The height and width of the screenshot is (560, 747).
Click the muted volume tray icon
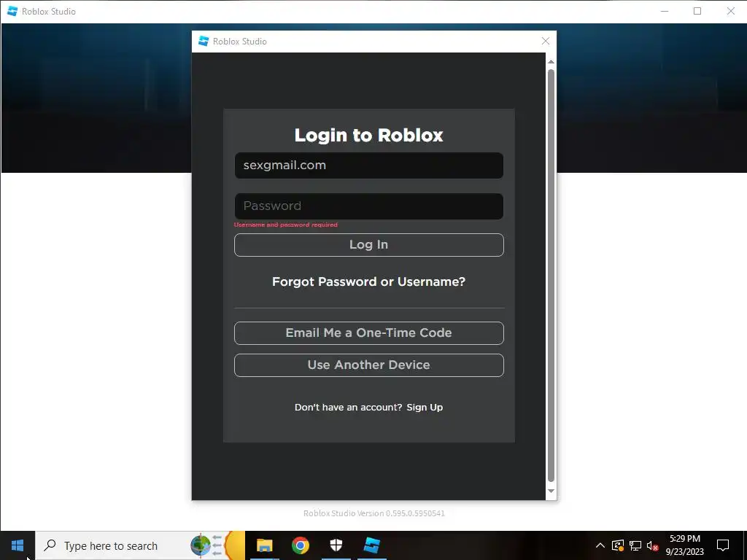652,545
